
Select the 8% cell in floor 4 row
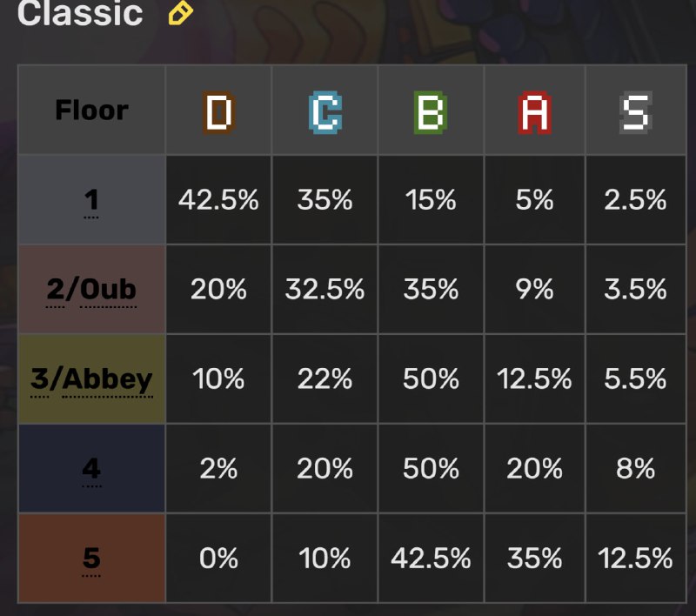tap(636, 469)
